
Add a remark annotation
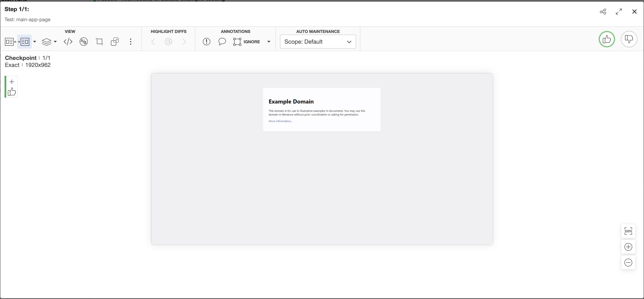[207, 41]
